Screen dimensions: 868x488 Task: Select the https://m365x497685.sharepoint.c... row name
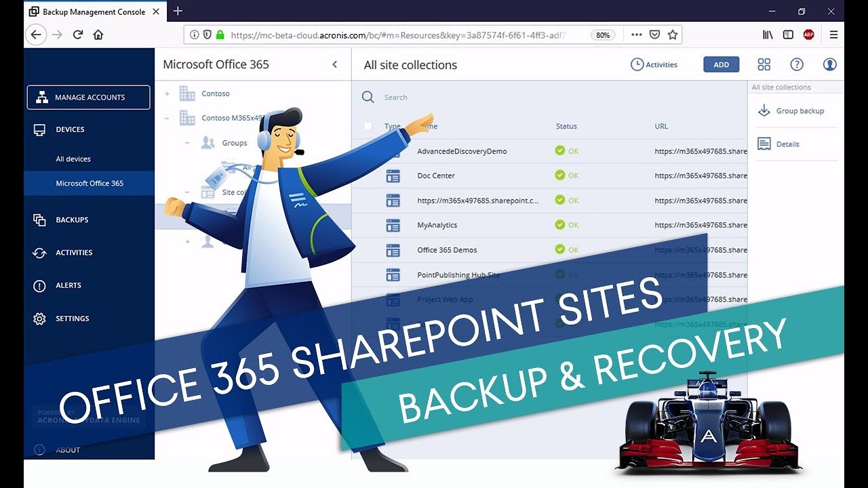pyautogui.click(x=478, y=201)
